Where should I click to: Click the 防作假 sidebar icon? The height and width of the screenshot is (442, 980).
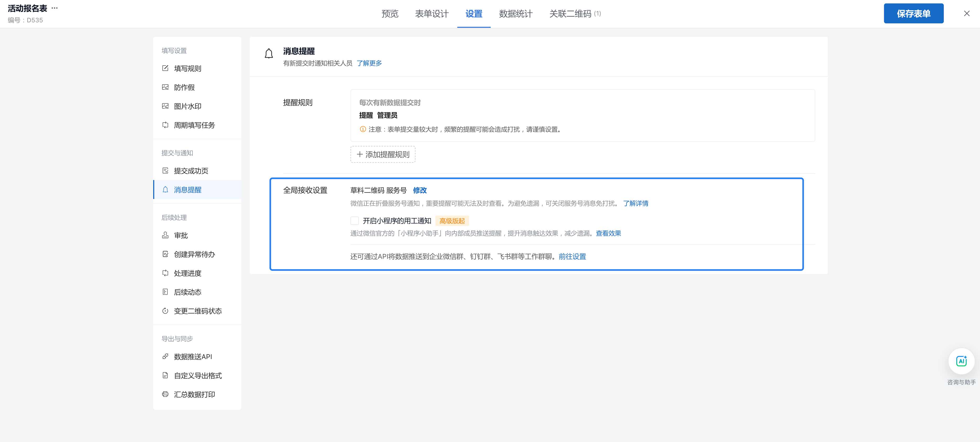tap(165, 87)
